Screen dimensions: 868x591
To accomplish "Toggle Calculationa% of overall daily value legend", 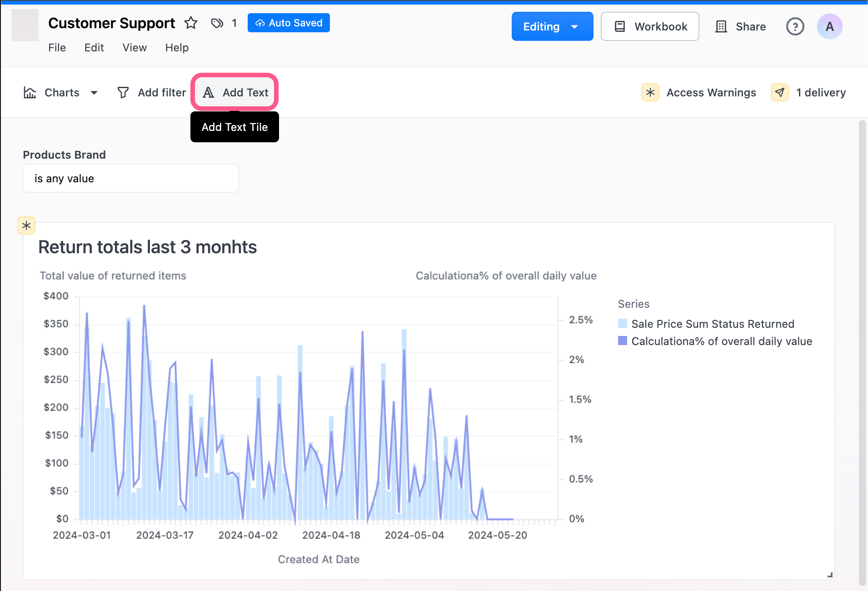I will 715,341.
